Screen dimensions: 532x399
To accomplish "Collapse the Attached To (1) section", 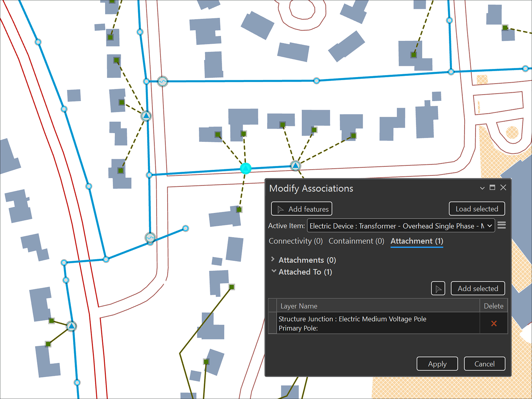I will click(x=273, y=271).
